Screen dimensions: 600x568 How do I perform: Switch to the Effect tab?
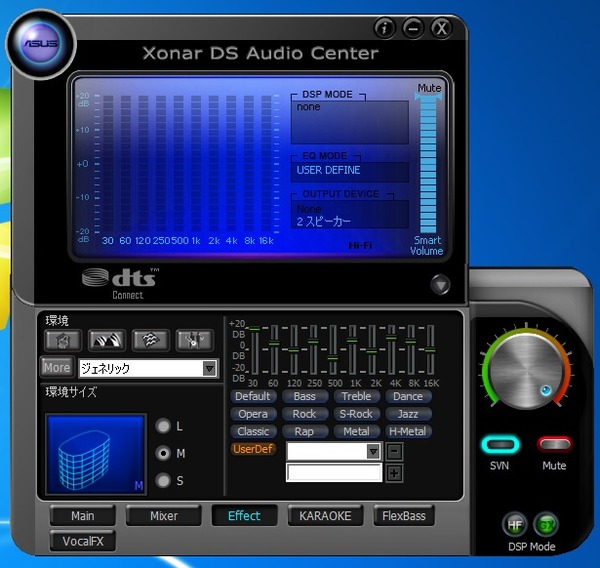point(245,516)
